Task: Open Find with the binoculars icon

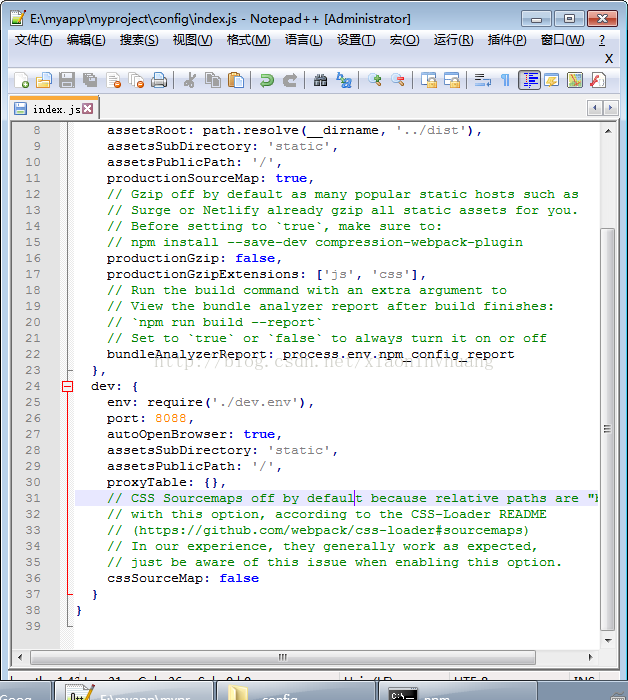Action: [320, 80]
